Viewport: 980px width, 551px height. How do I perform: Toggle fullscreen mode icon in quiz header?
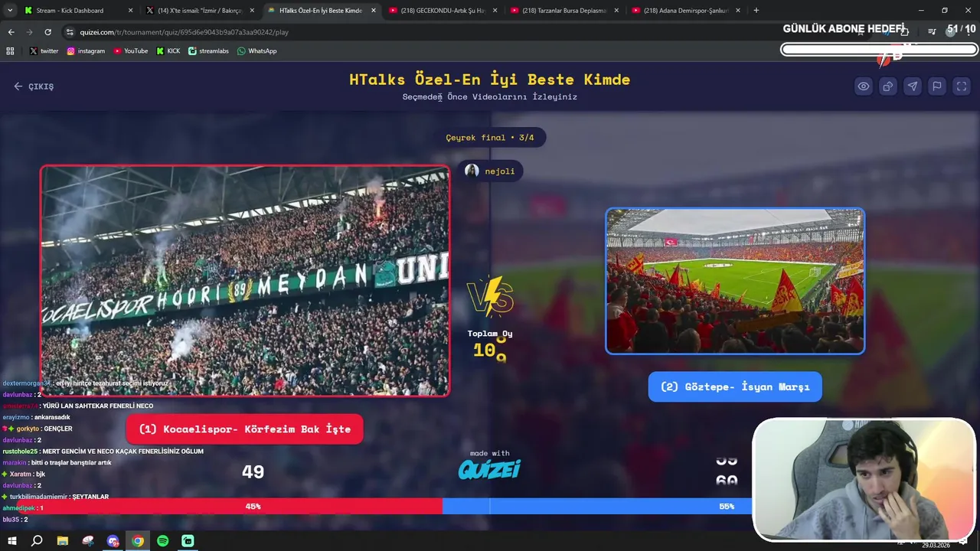pos(962,86)
